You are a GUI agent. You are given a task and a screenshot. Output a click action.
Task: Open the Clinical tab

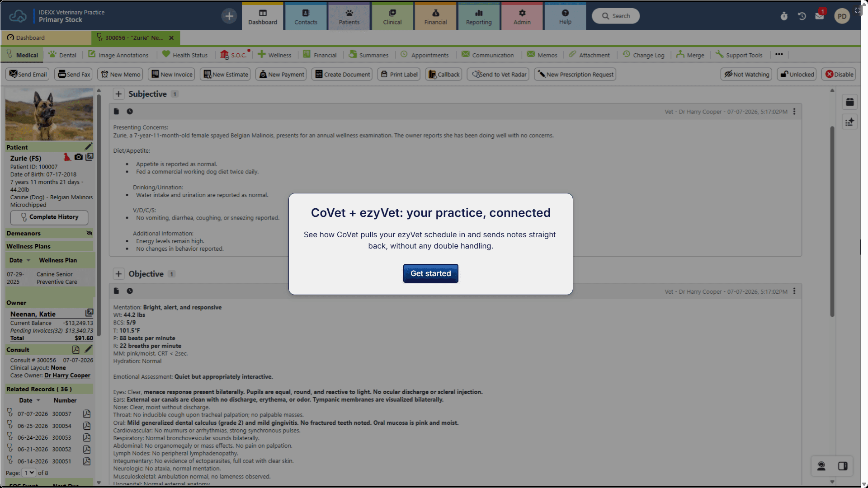pos(392,17)
